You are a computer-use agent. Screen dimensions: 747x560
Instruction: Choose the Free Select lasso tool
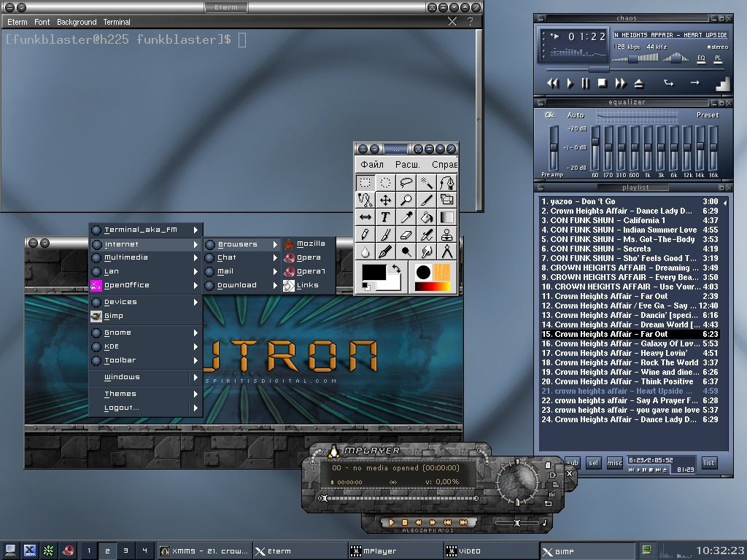coord(406,183)
